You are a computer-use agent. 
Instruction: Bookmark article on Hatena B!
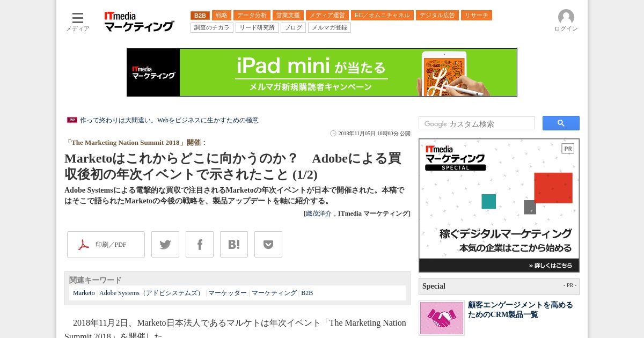[234, 245]
